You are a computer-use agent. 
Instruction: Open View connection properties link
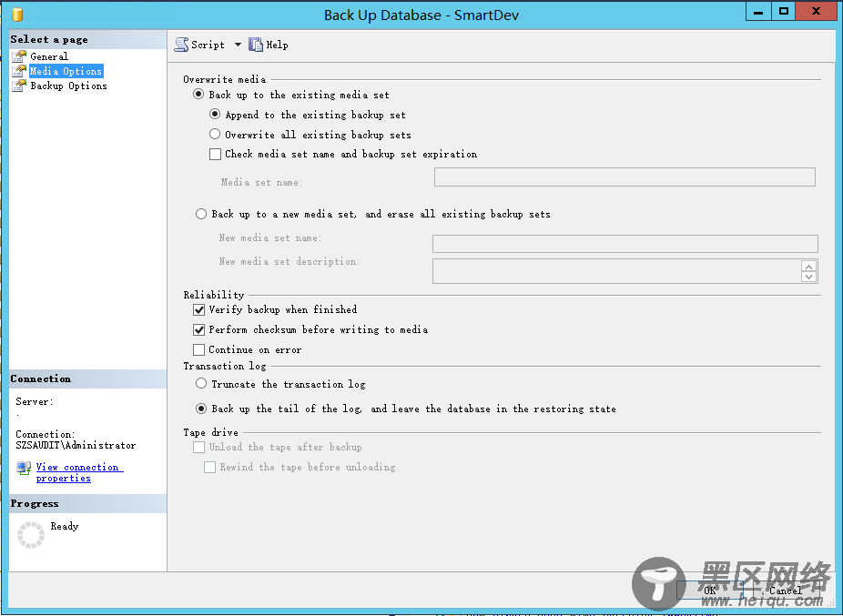click(x=79, y=472)
